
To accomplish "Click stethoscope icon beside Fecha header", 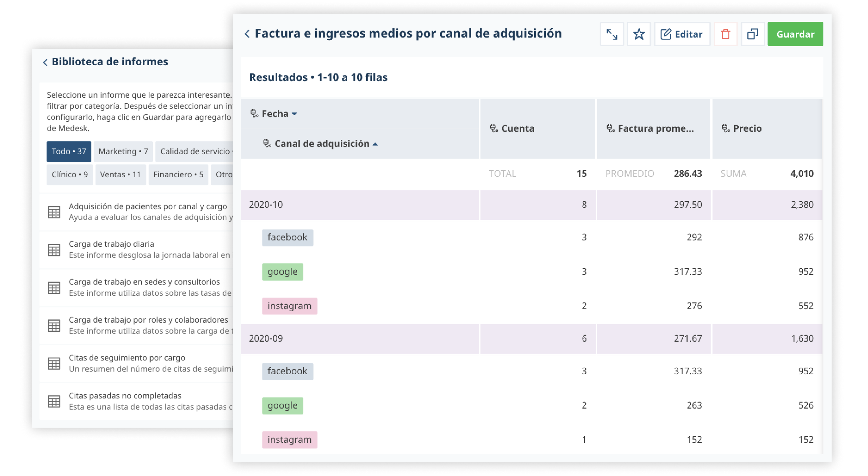I will tap(254, 113).
